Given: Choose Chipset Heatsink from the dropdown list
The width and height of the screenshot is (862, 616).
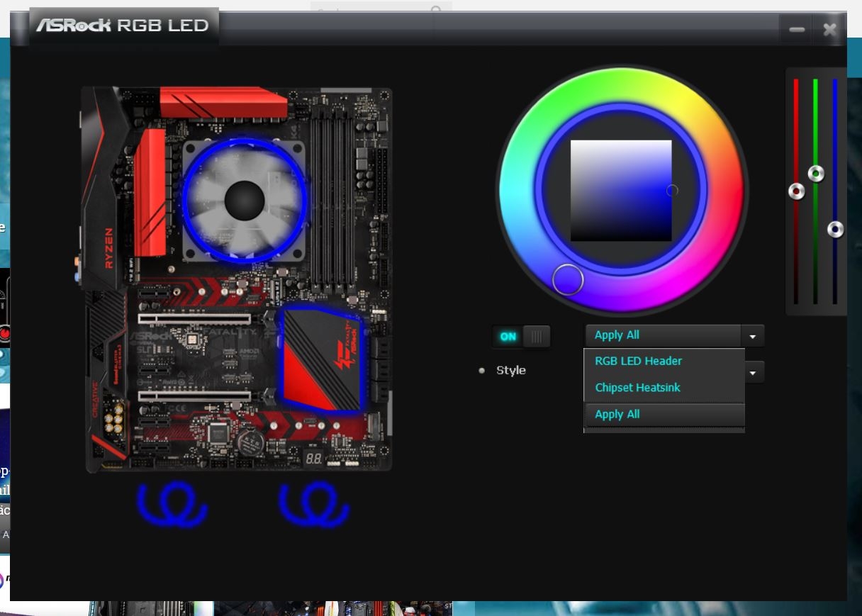Looking at the screenshot, I should (664, 388).
